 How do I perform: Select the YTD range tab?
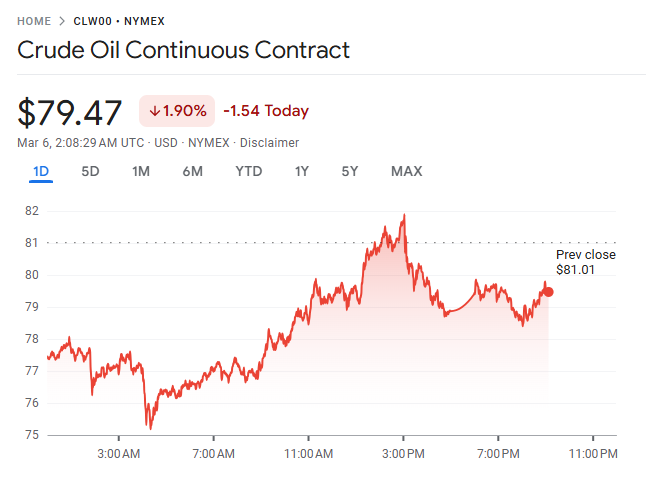(x=248, y=171)
